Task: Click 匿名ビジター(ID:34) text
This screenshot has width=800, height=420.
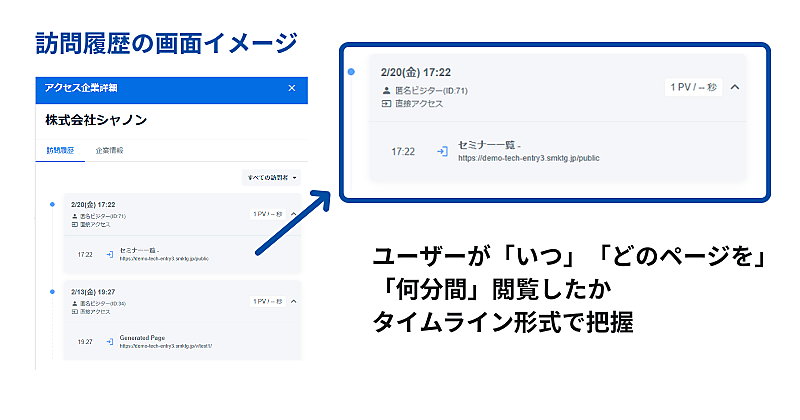Action: click(103, 304)
